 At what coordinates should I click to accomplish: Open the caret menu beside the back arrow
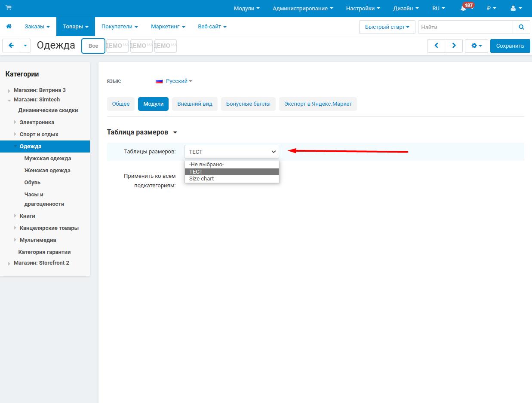[x=25, y=46]
